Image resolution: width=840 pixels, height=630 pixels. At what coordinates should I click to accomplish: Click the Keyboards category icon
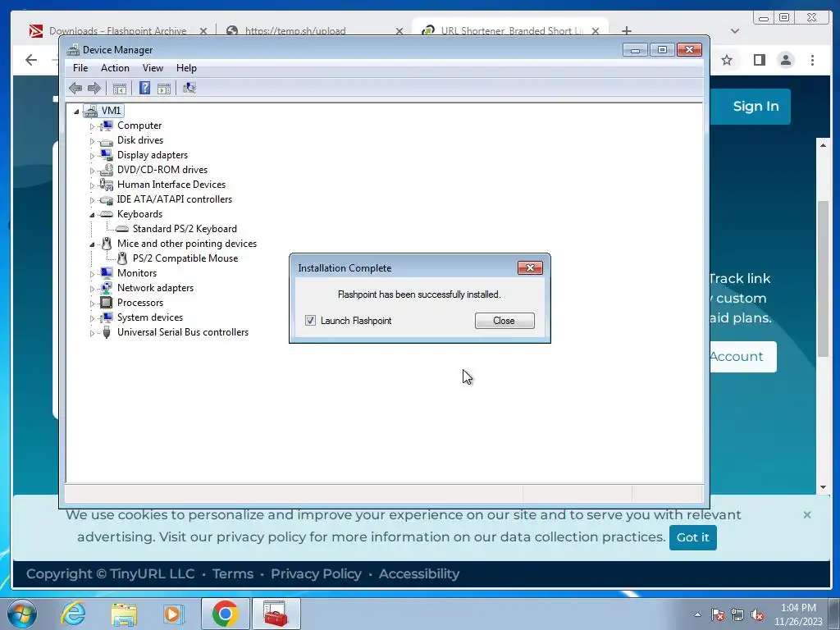coord(107,214)
